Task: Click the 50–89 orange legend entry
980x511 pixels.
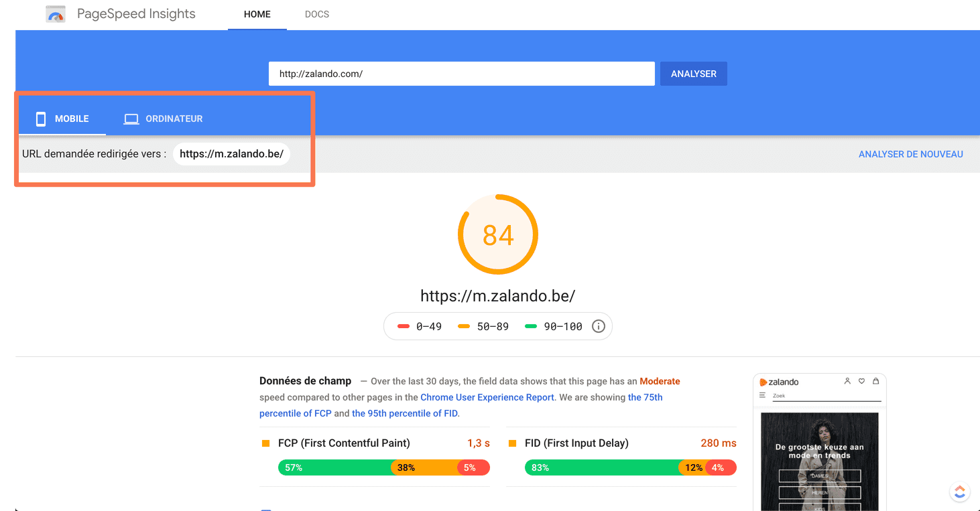Action: (483, 327)
